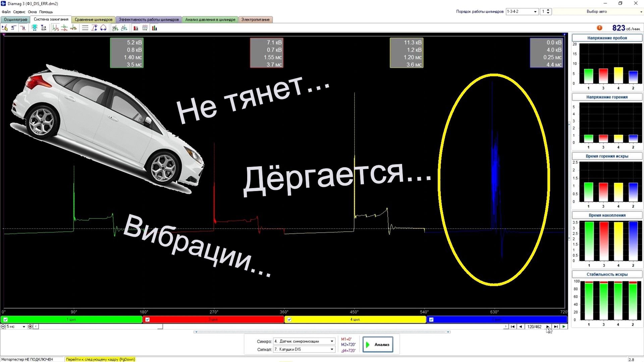Zoom out the time scale (minus icon)
The height and width of the screenshot is (362, 644).
click(3, 326)
